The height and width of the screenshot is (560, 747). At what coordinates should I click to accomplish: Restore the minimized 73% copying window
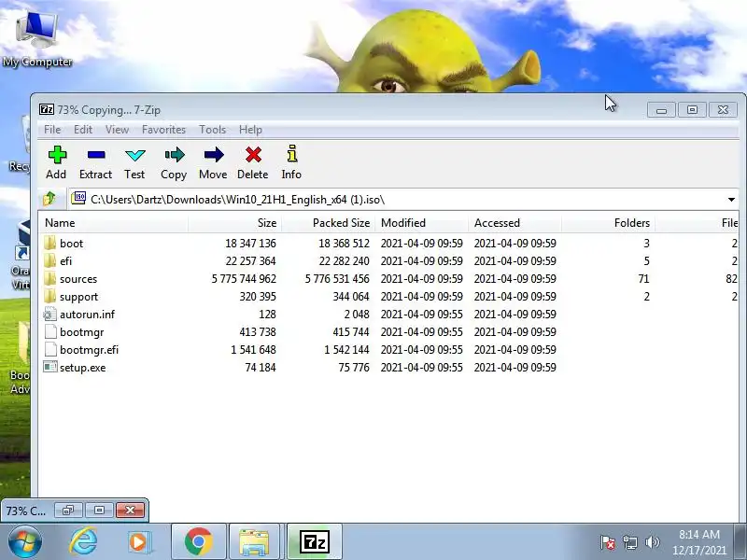(68, 511)
